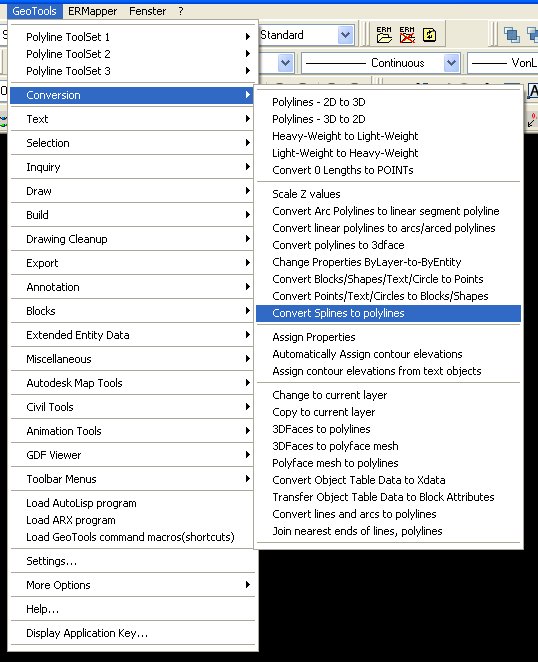
Task: Open the GDF Viewer submenu
Action: 132,455
